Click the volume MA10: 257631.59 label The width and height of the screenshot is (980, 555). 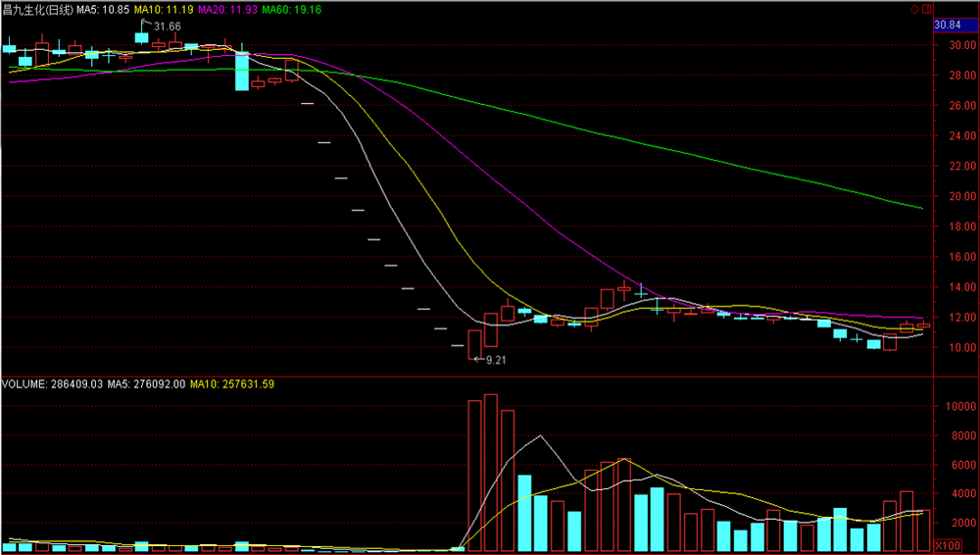pos(232,384)
